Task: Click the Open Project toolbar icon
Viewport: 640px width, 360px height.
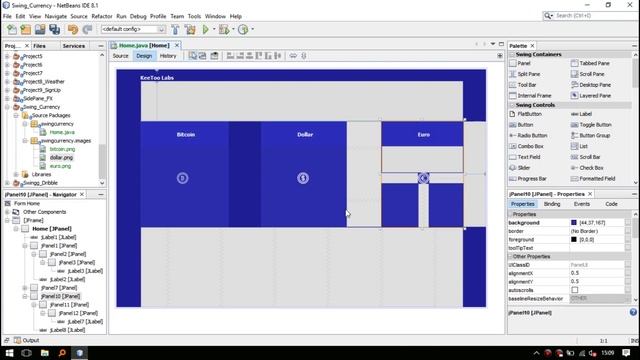Action: coord(40,29)
